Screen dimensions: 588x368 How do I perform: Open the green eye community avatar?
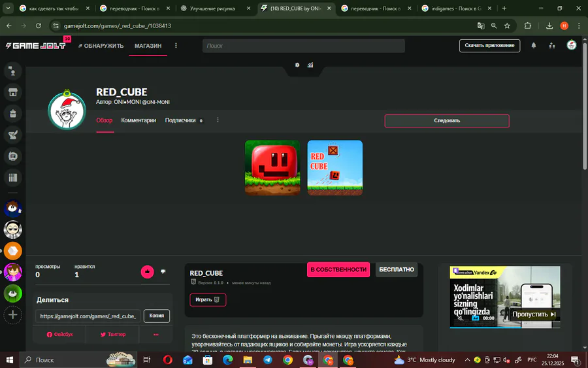click(x=13, y=293)
